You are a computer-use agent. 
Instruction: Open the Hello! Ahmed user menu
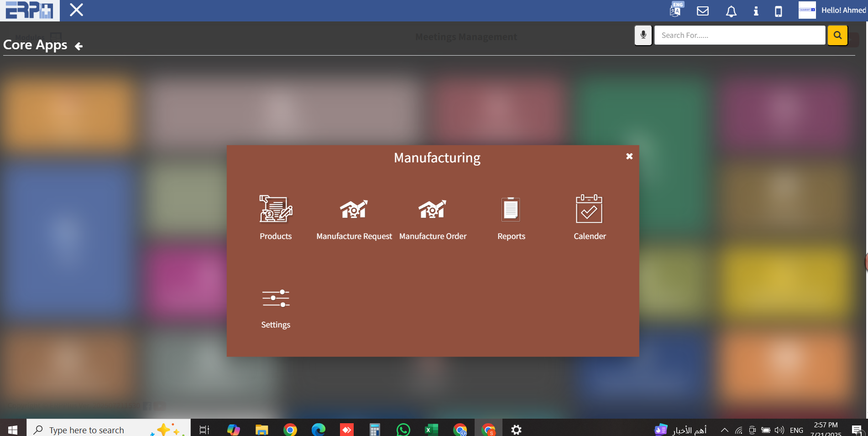pos(843,10)
